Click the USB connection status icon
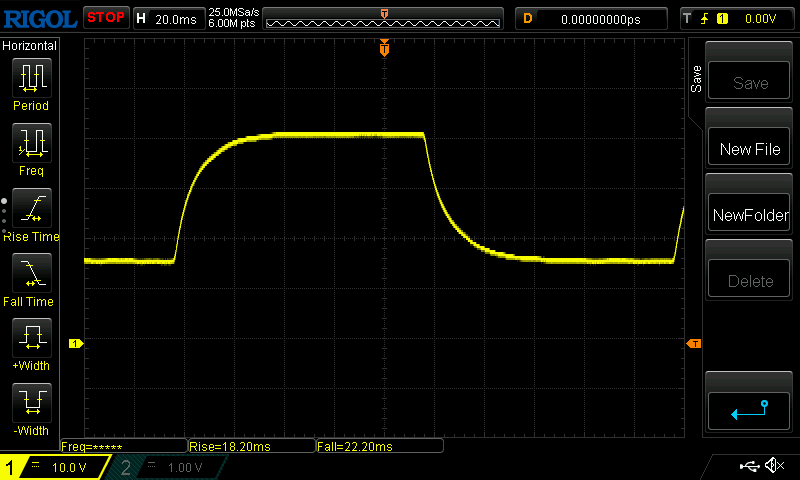 pos(749,466)
